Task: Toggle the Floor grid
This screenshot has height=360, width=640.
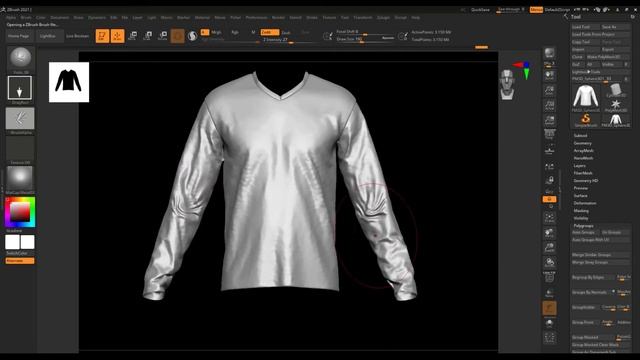Action: [549, 151]
